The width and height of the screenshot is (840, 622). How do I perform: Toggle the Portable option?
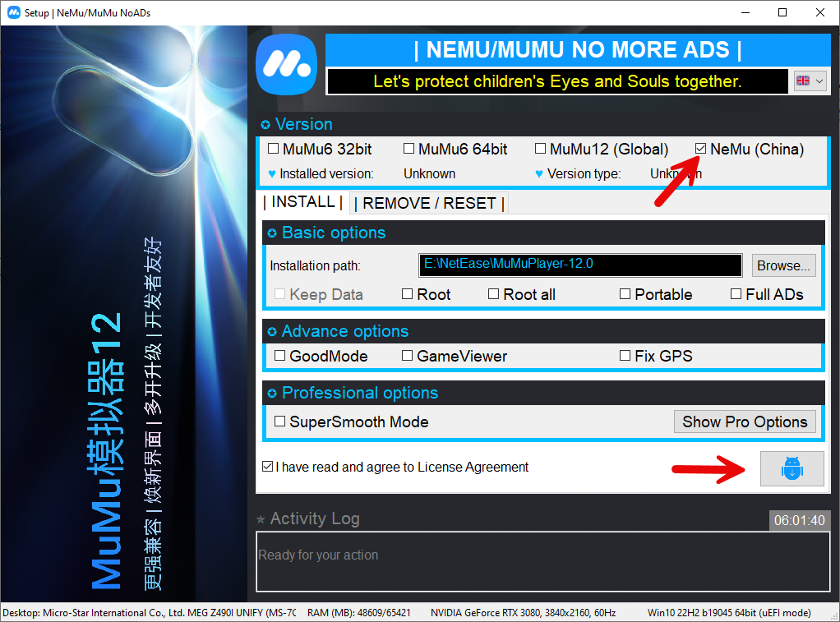tap(625, 293)
